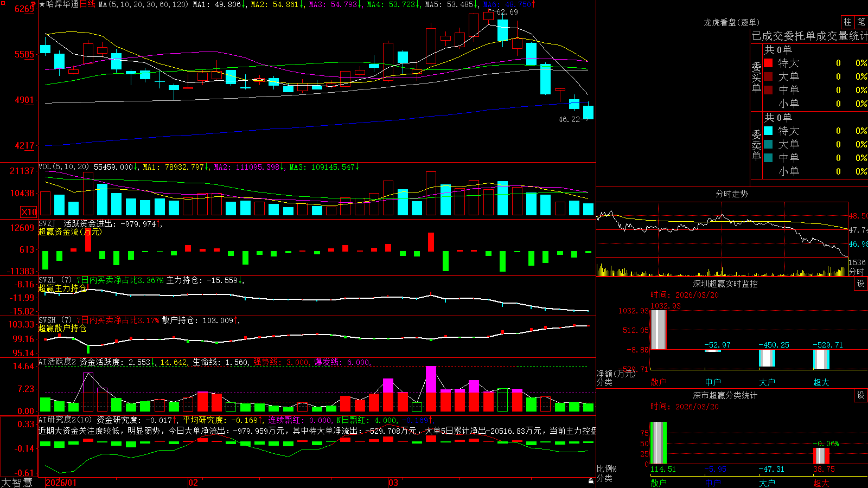Switch order panel to 柱 bar view
This screenshot has width=868, height=488.
pos(847,22)
